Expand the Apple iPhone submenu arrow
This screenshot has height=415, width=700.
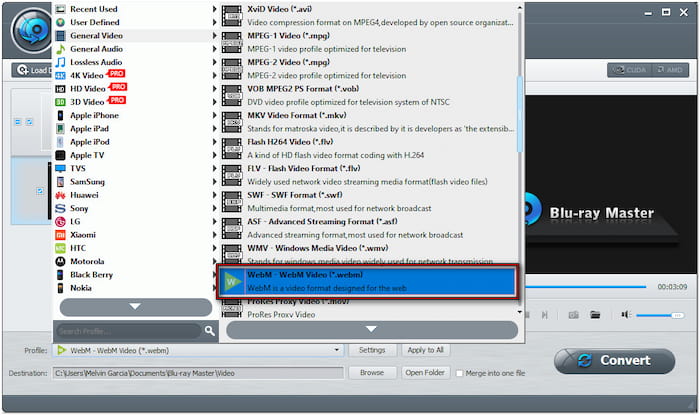click(214, 116)
